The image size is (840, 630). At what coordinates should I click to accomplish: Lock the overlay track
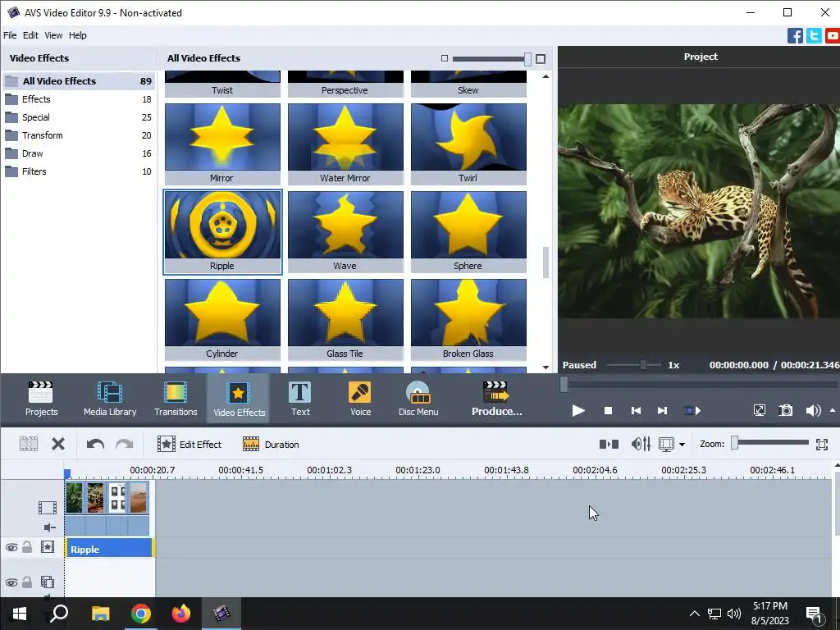coord(27,582)
